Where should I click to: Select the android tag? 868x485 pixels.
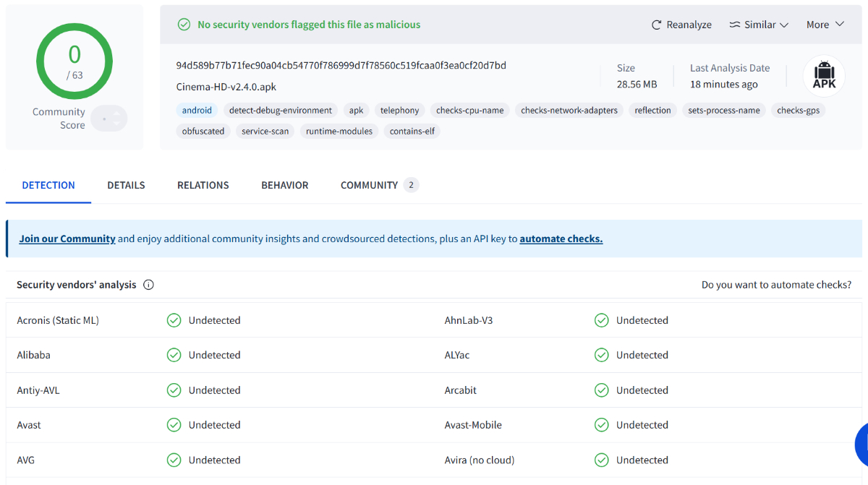tap(197, 111)
